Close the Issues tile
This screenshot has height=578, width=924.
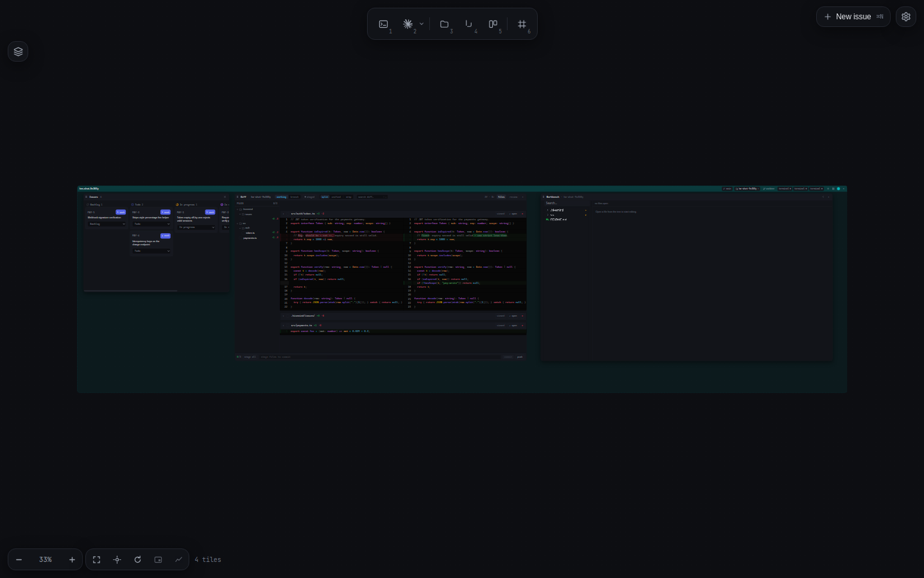pyautogui.click(x=225, y=197)
